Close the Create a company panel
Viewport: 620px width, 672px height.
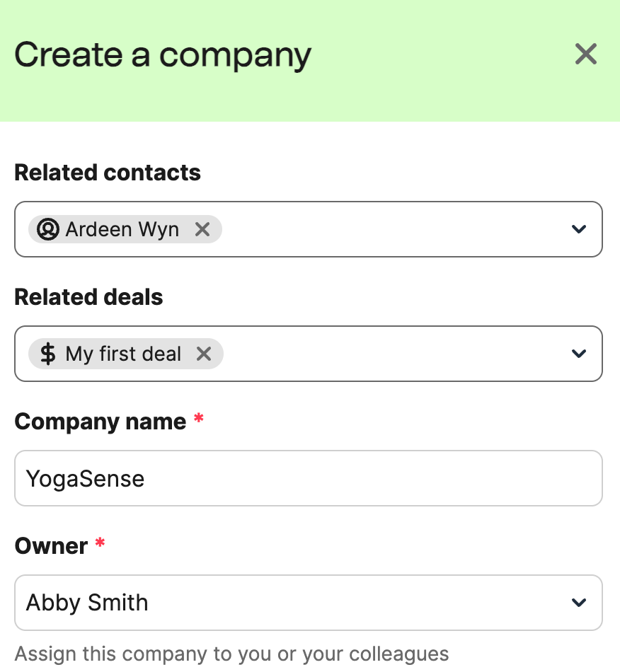(x=586, y=54)
